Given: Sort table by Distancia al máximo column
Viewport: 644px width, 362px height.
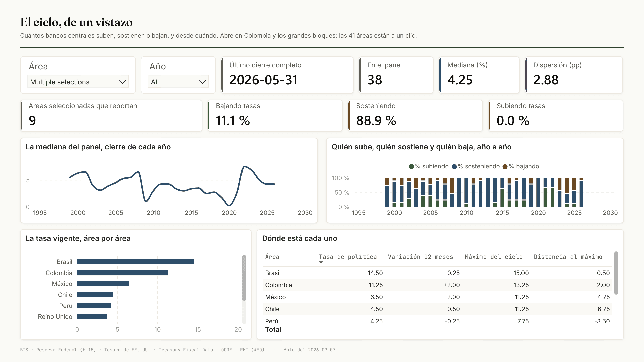Looking at the screenshot, I should 568,257.
